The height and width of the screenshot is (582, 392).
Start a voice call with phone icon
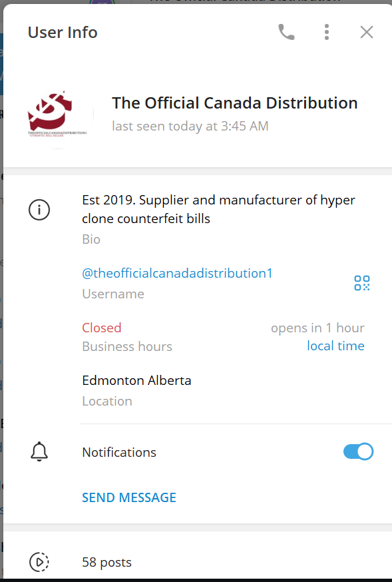tap(286, 32)
